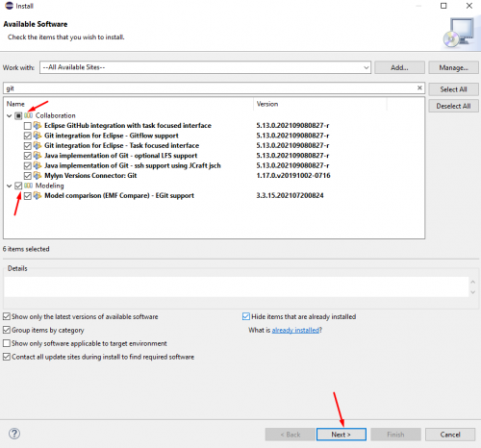Image resolution: width=481 pixels, height=448 pixels.
Task: Collapse the Collaboration category tree node
Action: (x=10, y=115)
